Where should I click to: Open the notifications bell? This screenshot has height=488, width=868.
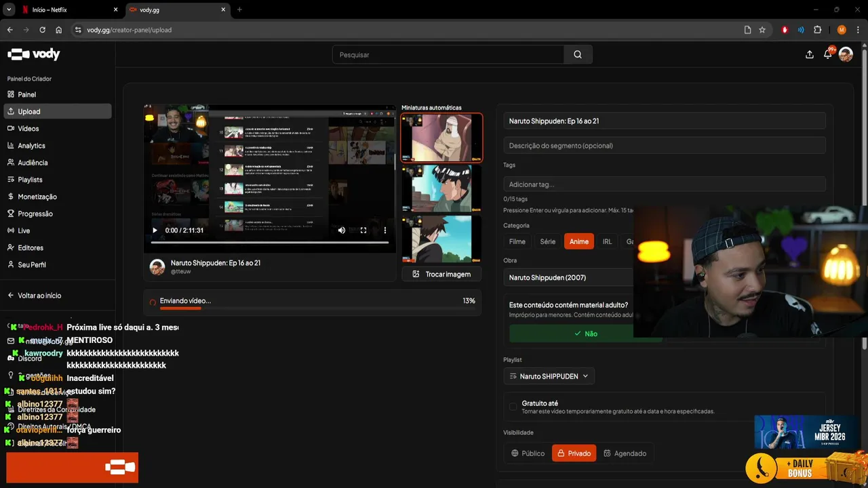[x=827, y=55]
